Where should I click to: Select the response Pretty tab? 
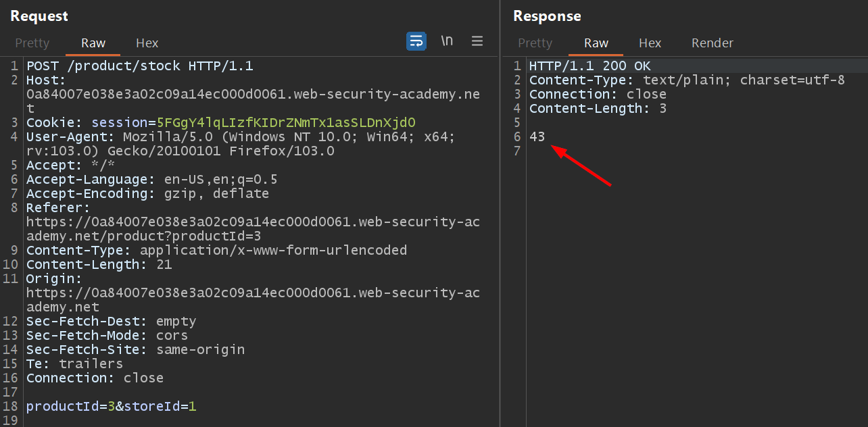coord(535,43)
